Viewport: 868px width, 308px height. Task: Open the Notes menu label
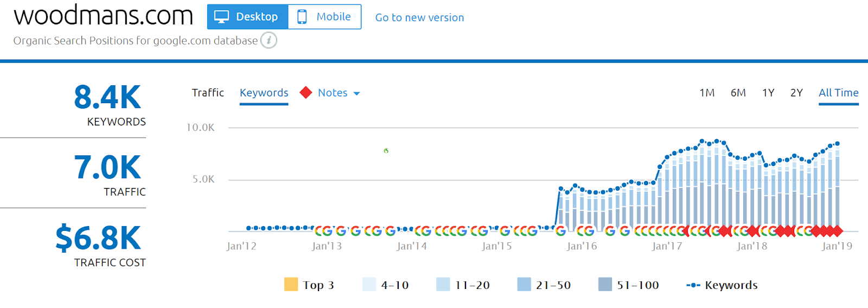pyautogui.click(x=333, y=93)
